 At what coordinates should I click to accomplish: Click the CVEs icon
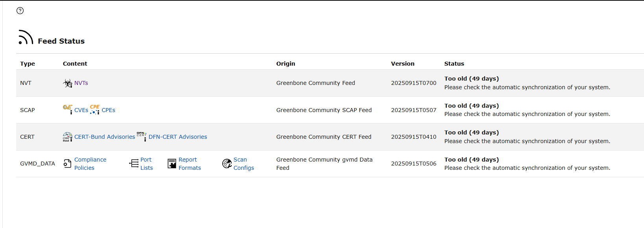(68, 109)
